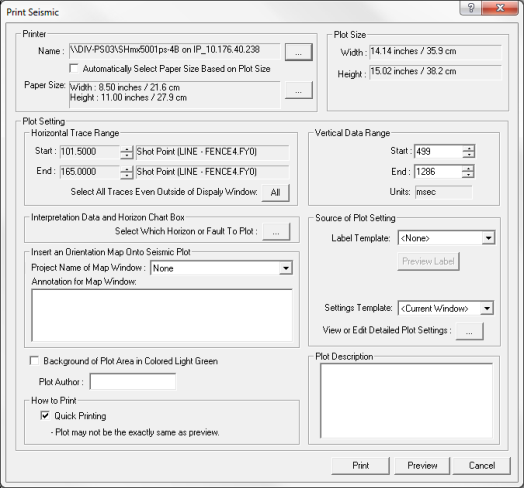Click the Preview button

click(422, 466)
